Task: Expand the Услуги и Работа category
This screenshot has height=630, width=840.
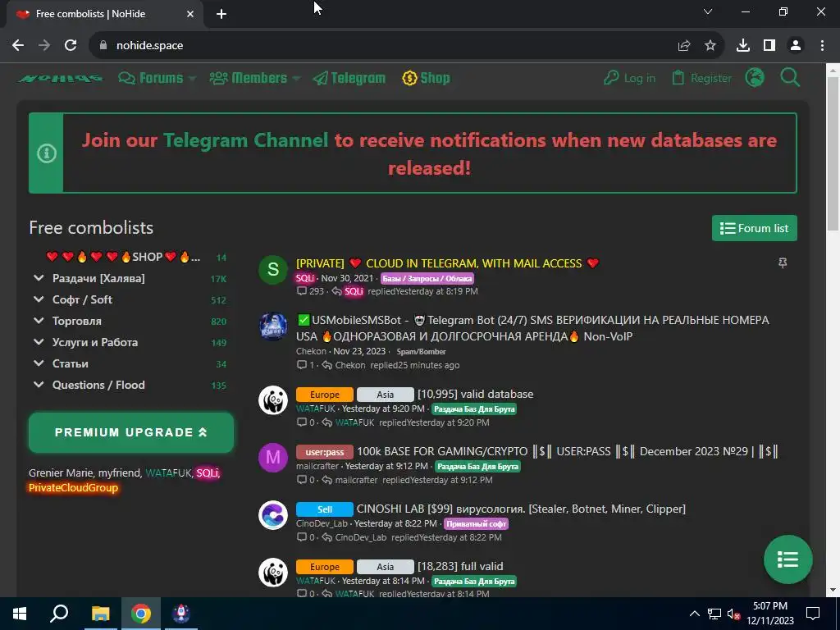Action: [x=95, y=342]
